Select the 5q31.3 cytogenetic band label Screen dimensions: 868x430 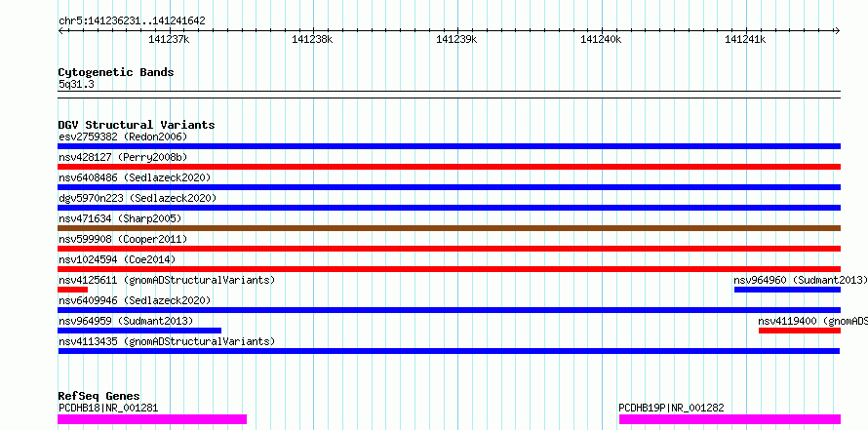point(76,84)
